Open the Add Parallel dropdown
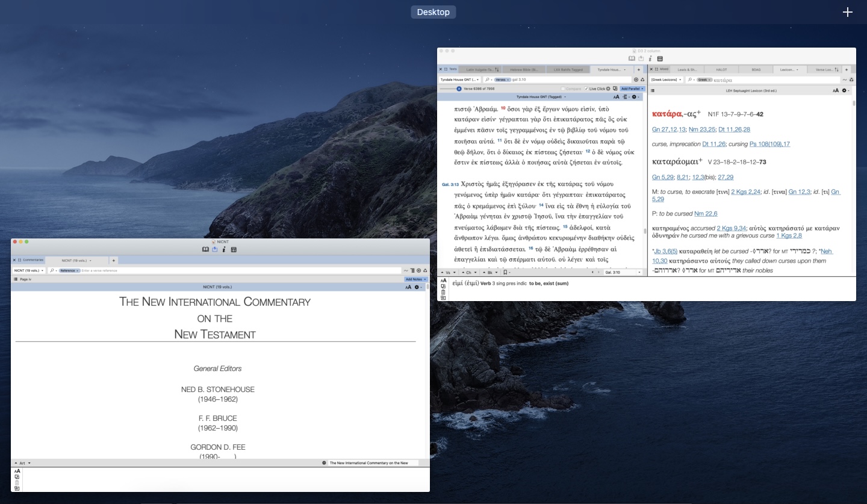This screenshot has height=504, width=867. (x=632, y=89)
